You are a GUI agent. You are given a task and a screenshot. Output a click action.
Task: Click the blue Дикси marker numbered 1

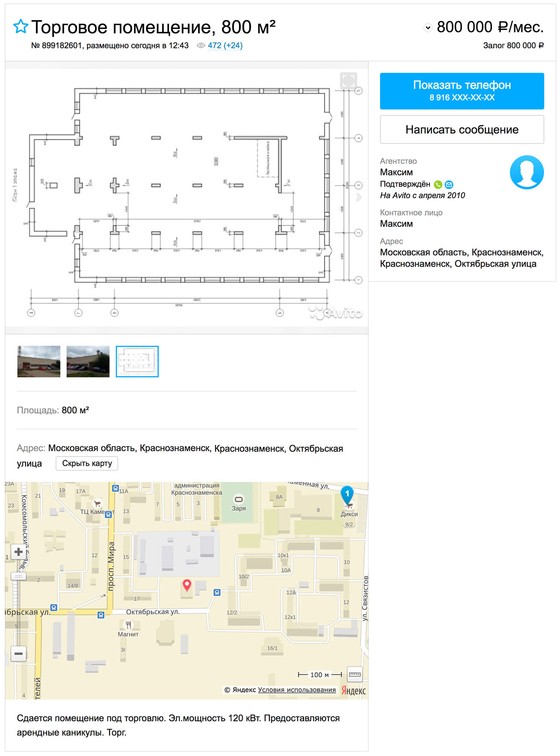(x=347, y=494)
